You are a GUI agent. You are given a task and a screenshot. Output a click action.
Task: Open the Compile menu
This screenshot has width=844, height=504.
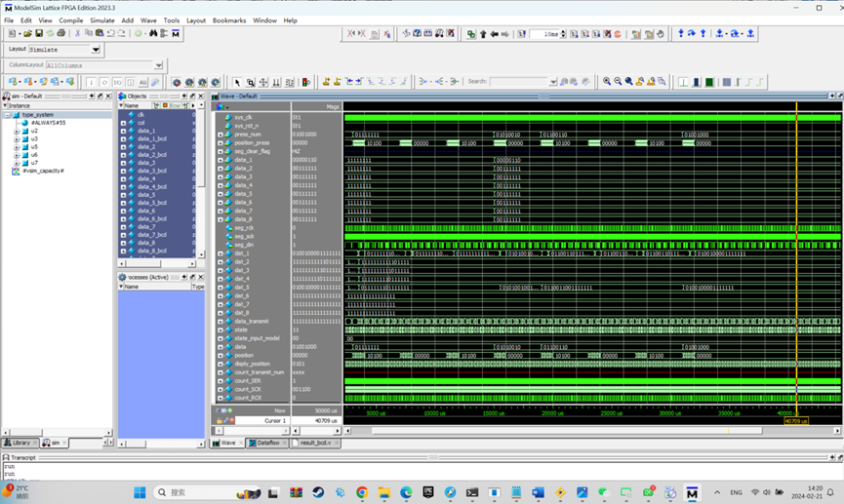pyautogui.click(x=70, y=20)
